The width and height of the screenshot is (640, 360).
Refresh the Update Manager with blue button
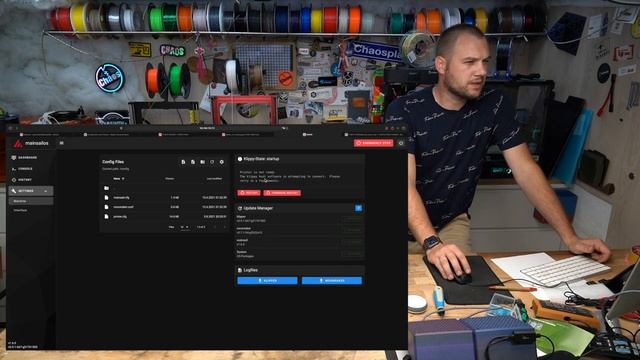point(358,208)
